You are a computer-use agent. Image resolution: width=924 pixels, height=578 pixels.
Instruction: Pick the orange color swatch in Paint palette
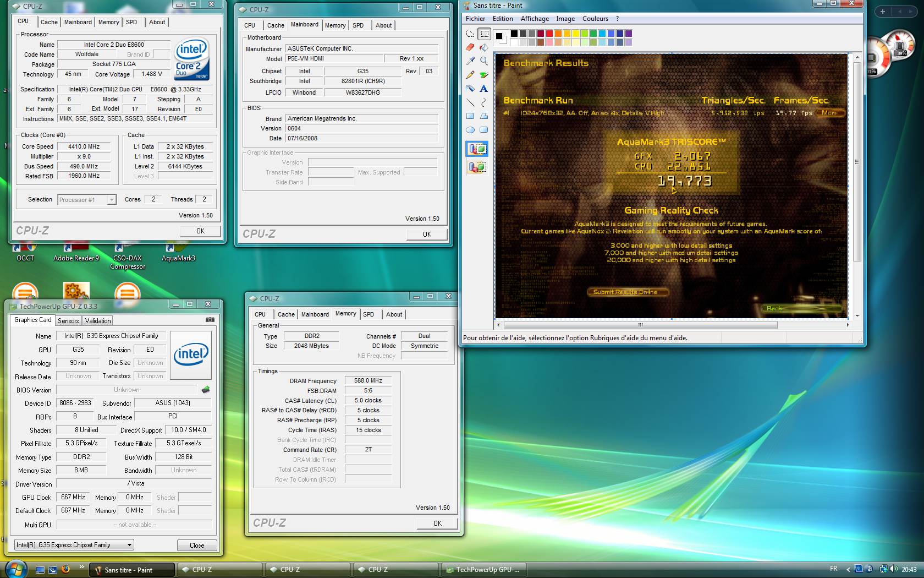click(558, 34)
